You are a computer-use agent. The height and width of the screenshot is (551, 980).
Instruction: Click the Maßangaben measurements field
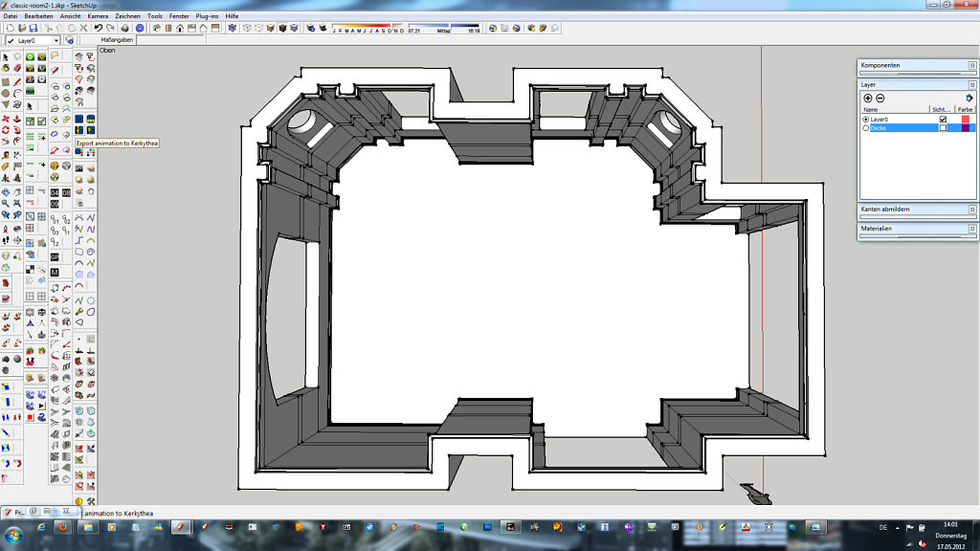point(170,40)
